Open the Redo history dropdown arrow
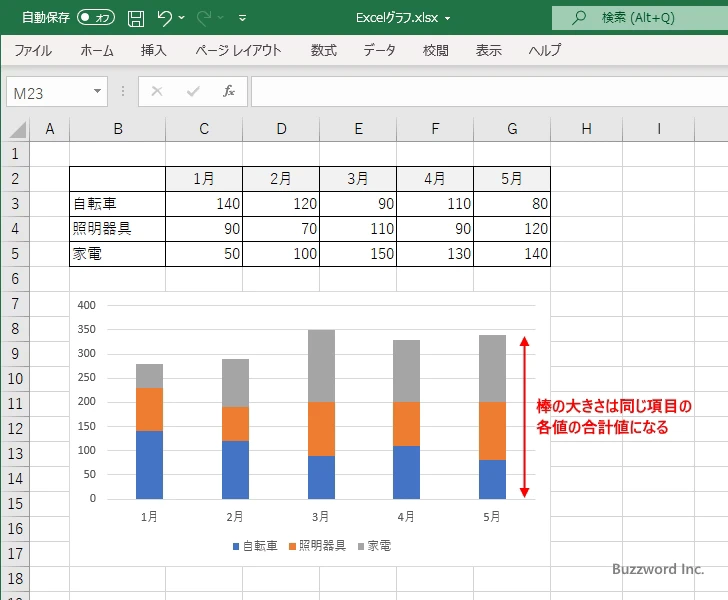This screenshot has width=728, height=600. [x=221, y=18]
